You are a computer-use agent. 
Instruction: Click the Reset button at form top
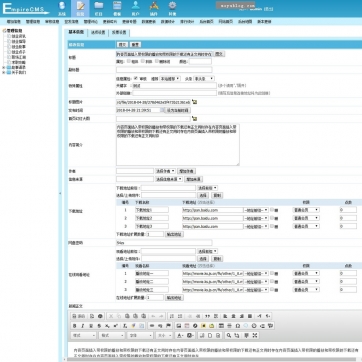tap(135, 44)
